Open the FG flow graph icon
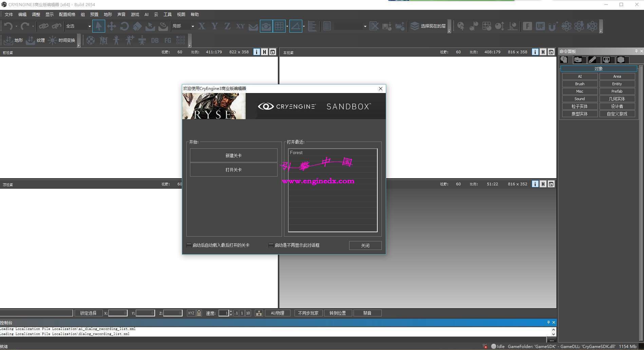 tap(168, 40)
